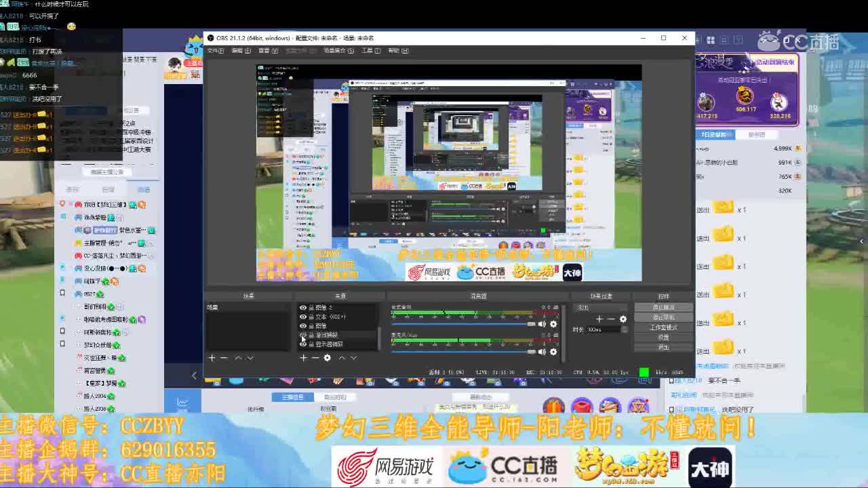This screenshot has height=488, width=868.
Task: Click 停止录制 stop recording button
Action: 663,317
